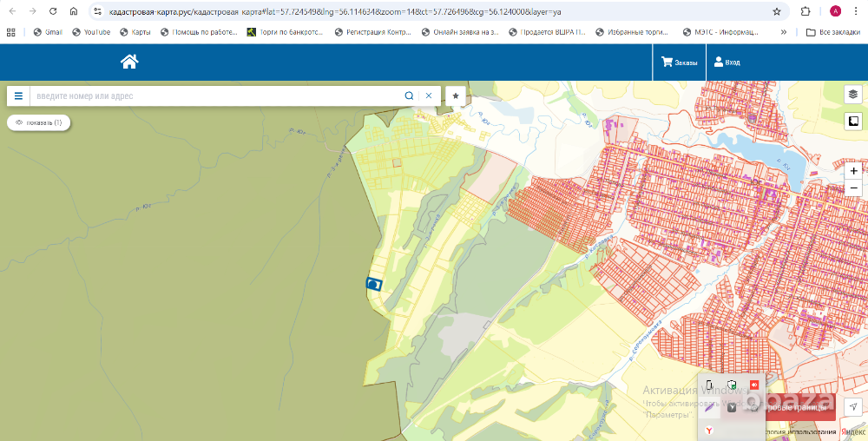The width and height of the screenshot is (868, 441).
Task: Click the address search input field
Action: click(217, 95)
